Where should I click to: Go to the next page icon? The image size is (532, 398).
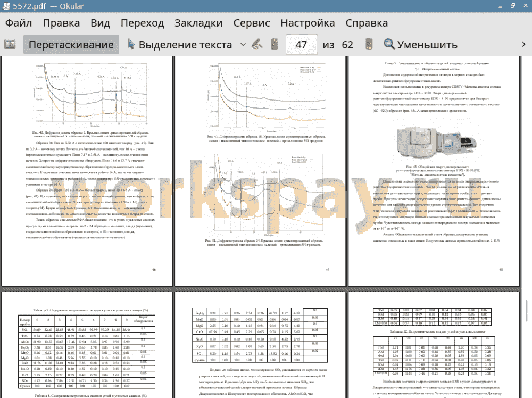pyautogui.click(x=369, y=45)
